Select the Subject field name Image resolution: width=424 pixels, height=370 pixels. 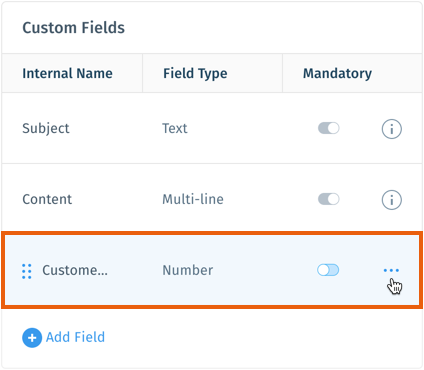[x=46, y=128]
